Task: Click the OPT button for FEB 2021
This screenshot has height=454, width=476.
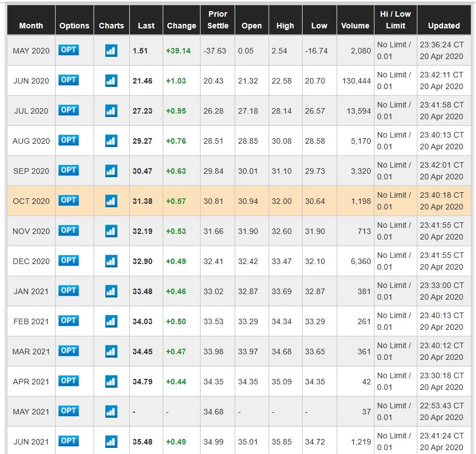Action: [x=69, y=321]
